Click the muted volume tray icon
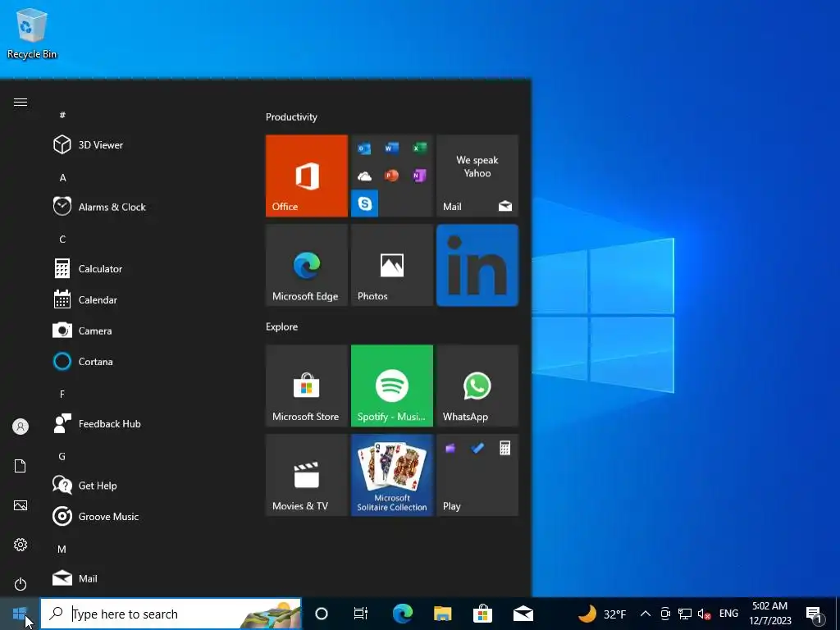Image resolution: width=840 pixels, height=630 pixels. point(704,614)
